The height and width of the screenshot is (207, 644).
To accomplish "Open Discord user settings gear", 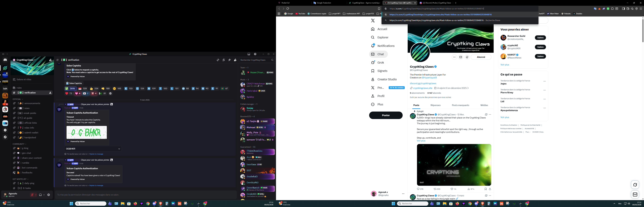I will tap(49, 195).
